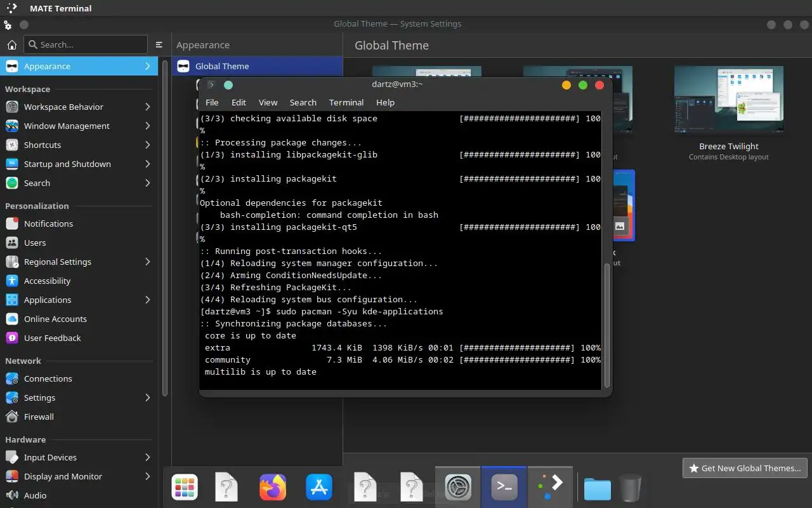
Task: Click the System Settings search field
Action: click(x=86, y=44)
